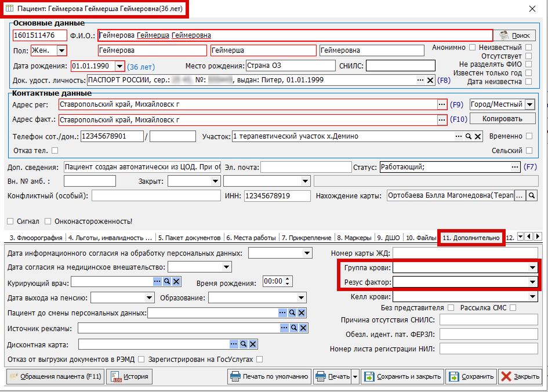548x392 pixels.
Task: Adjust Время рождения spinner
Action: [287, 281]
